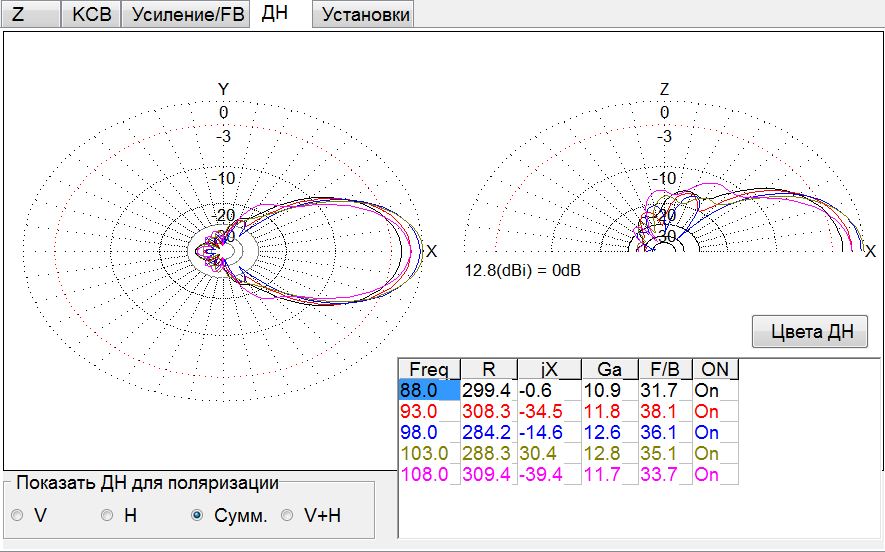Select the V polarization radio button
The image size is (885, 552).
pyautogui.click(x=17, y=515)
